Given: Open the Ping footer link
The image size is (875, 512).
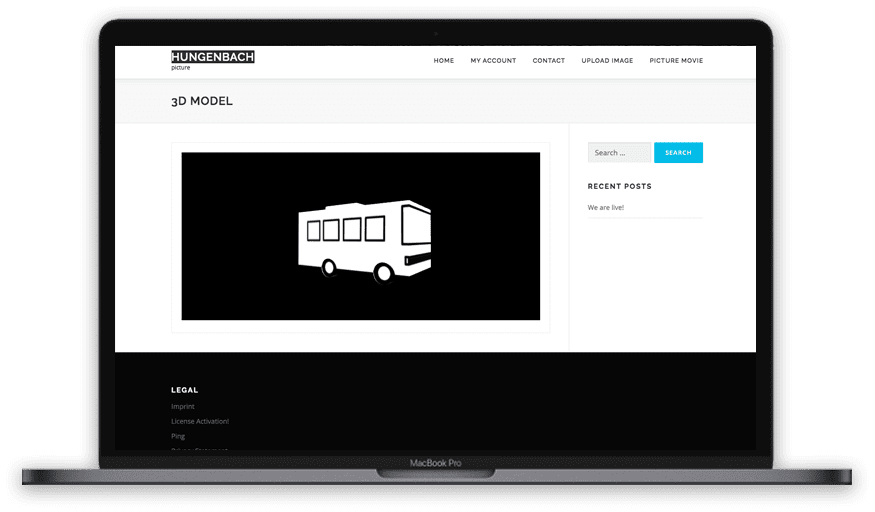Looking at the screenshot, I should pyautogui.click(x=177, y=436).
